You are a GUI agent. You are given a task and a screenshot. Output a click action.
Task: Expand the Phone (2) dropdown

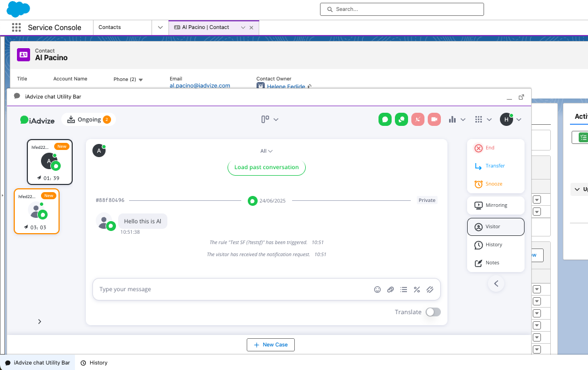click(141, 79)
